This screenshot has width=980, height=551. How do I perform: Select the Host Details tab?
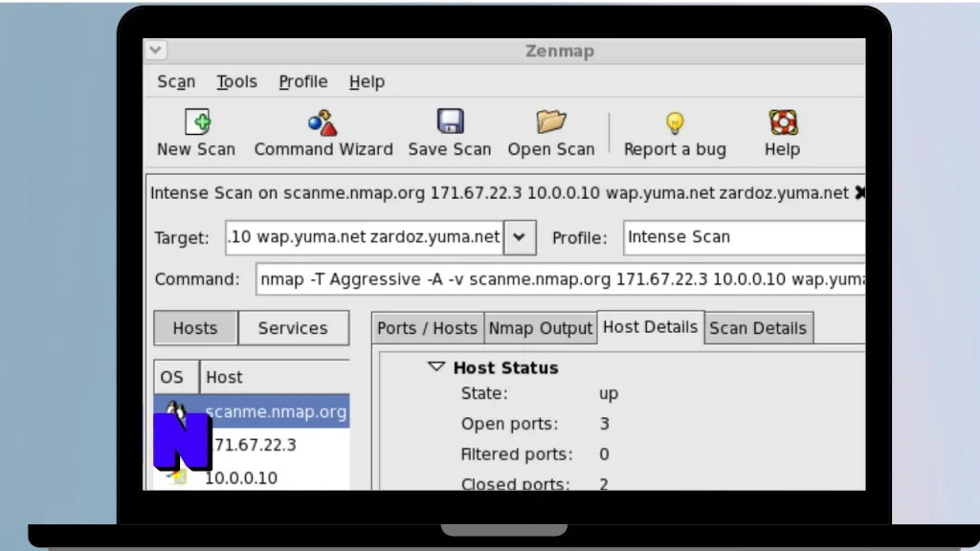[x=650, y=327]
